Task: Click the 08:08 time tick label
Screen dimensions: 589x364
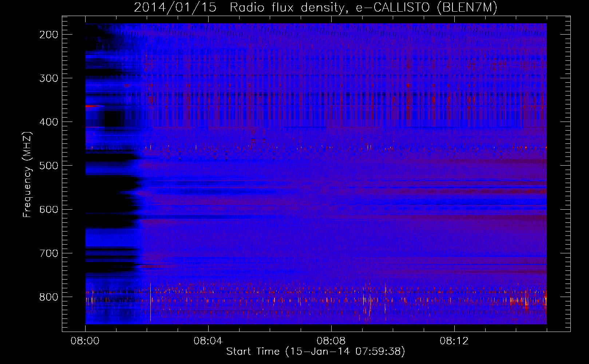Action: click(331, 341)
